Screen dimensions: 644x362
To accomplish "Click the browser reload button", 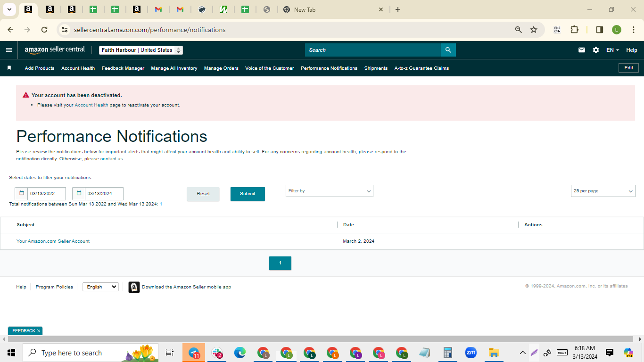I will tap(44, 30).
